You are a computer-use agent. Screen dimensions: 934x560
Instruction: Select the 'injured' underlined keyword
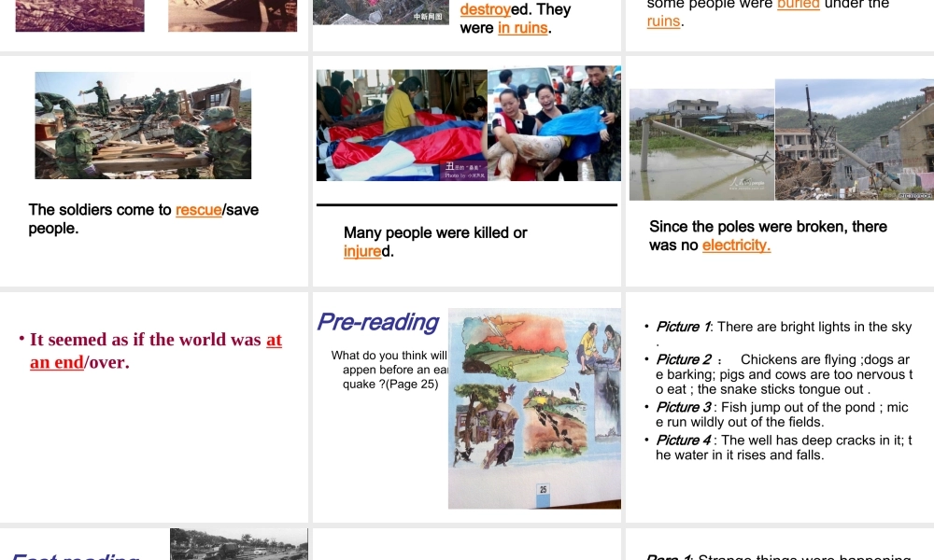pyautogui.click(x=362, y=251)
